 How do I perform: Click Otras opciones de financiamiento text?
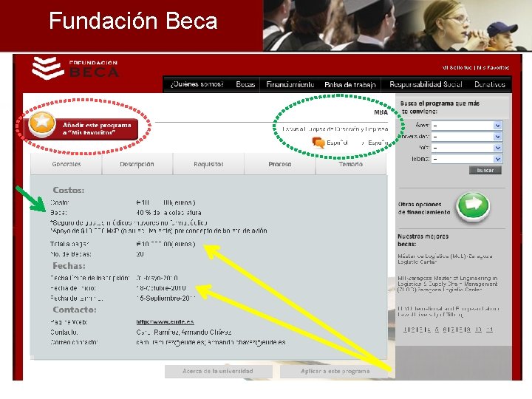pyautogui.click(x=424, y=208)
